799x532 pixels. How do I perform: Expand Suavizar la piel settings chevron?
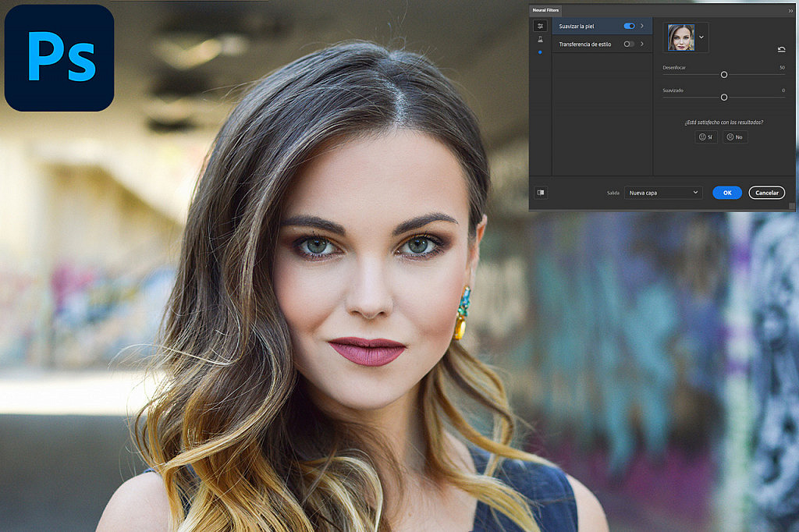642,27
